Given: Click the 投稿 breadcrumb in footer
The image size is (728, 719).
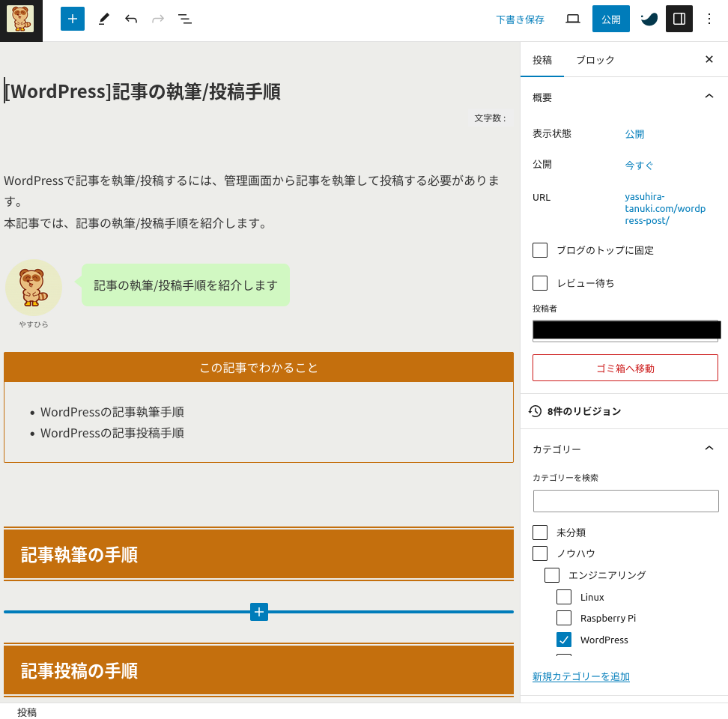Looking at the screenshot, I should tap(27, 712).
